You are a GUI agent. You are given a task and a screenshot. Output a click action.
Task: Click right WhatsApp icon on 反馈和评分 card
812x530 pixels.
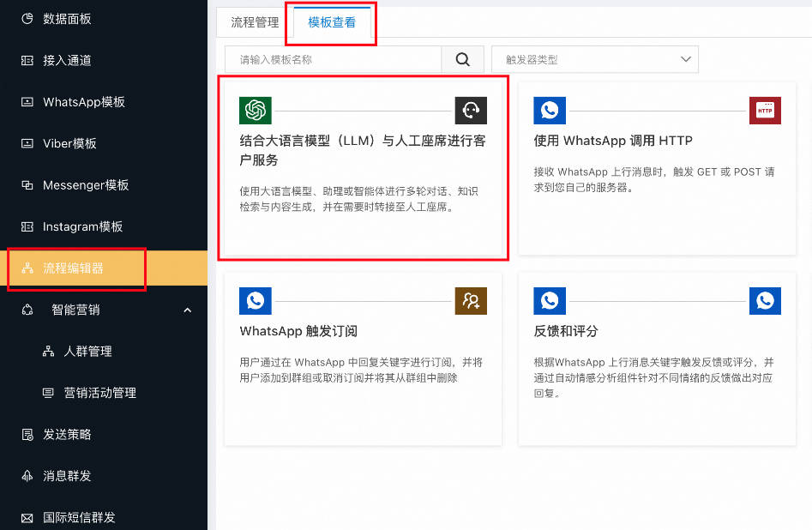click(765, 301)
